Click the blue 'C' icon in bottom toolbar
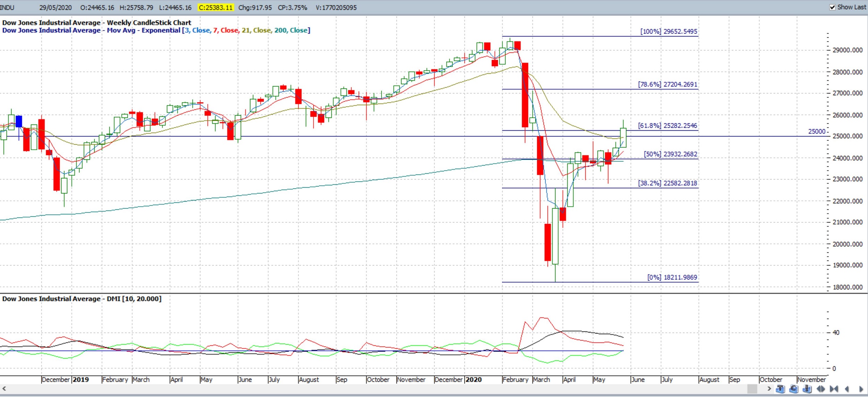Screen dimensions: 868x397 click(794, 389)
